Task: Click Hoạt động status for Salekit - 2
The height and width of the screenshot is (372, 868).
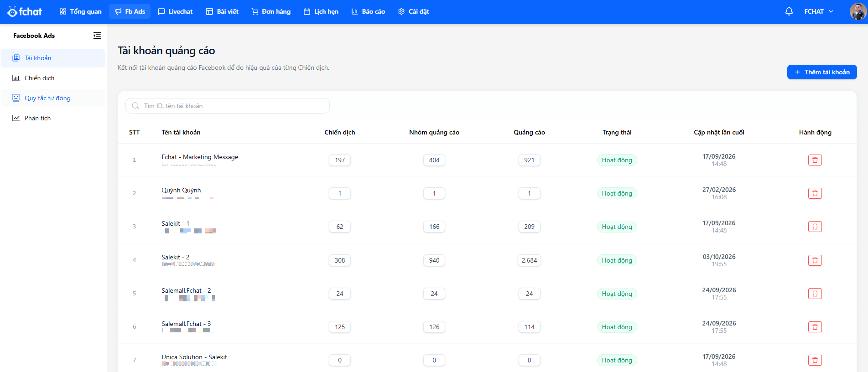Action: pos(617,260)
